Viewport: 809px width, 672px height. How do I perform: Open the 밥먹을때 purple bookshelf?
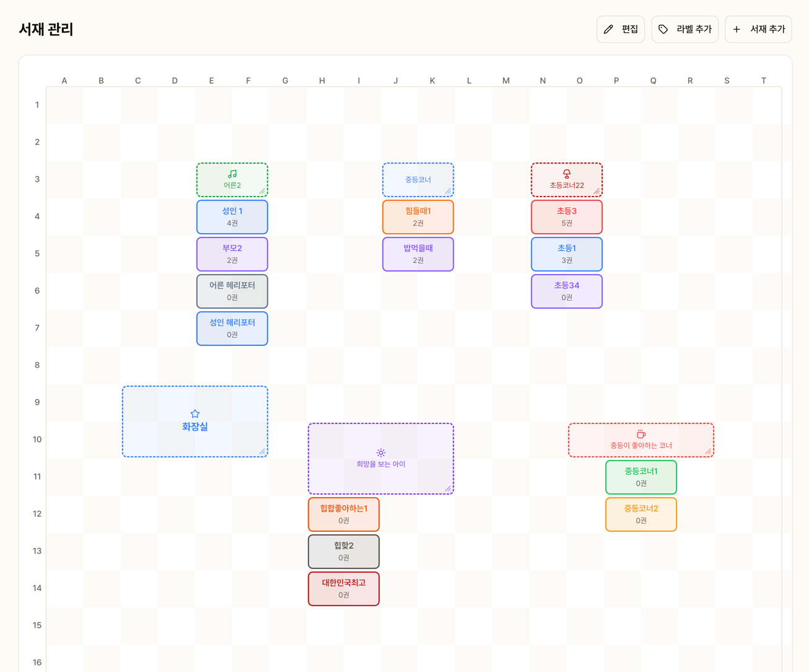coord(418,254)
